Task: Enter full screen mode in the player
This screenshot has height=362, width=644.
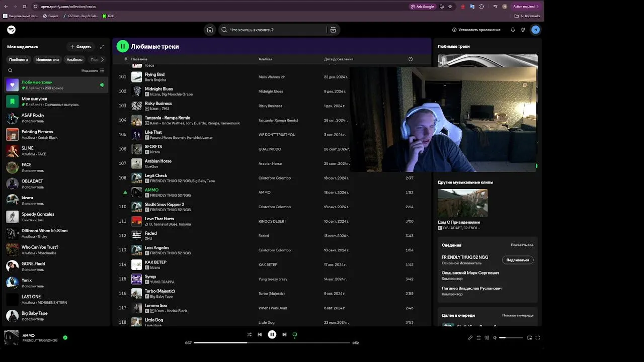Action: coord(538,338)
